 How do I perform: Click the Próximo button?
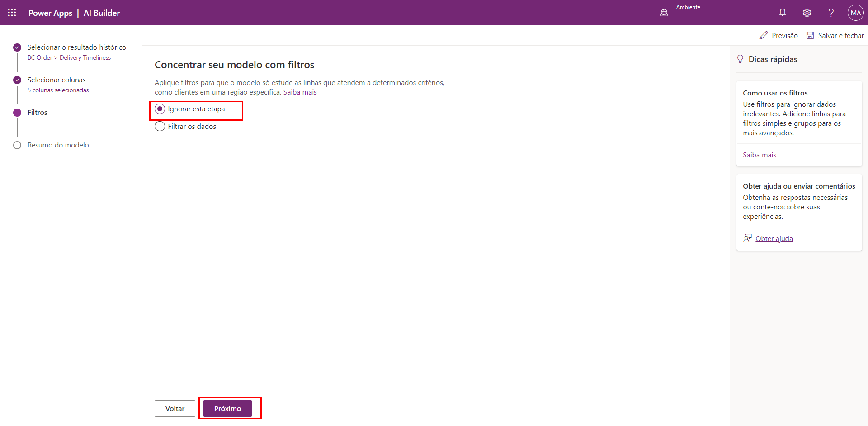click(x=227, y=408)
